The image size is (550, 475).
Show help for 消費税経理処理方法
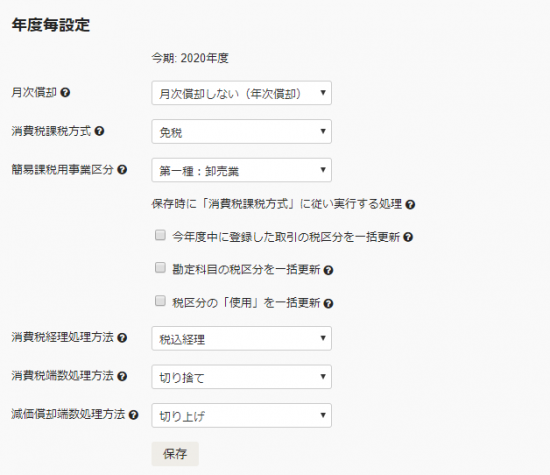[122, 338]
